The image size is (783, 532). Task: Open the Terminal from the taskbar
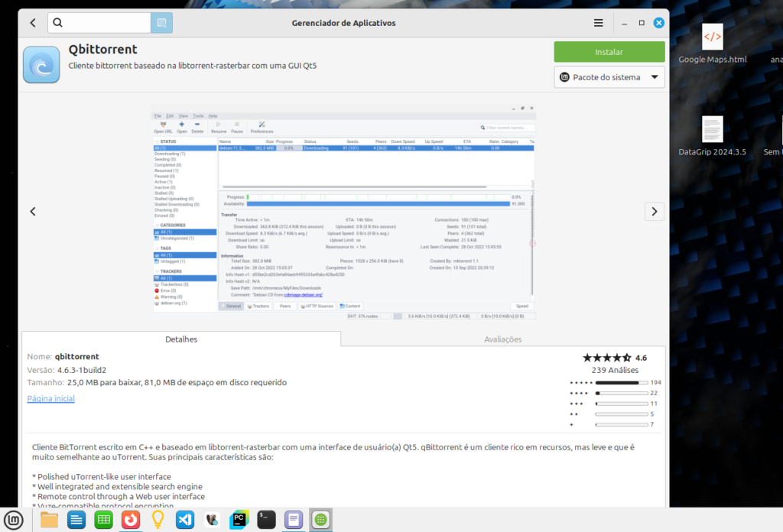266,520
